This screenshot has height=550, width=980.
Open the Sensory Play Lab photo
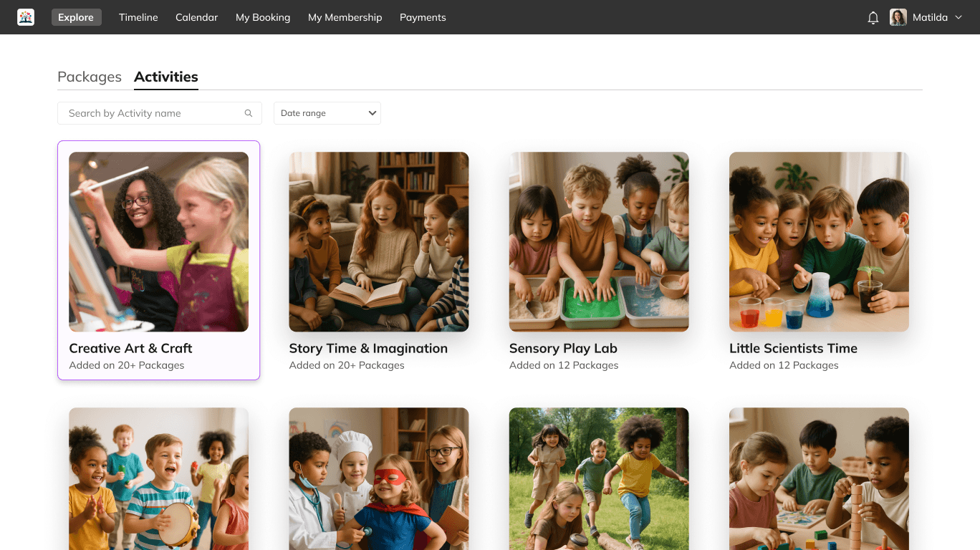599,241
